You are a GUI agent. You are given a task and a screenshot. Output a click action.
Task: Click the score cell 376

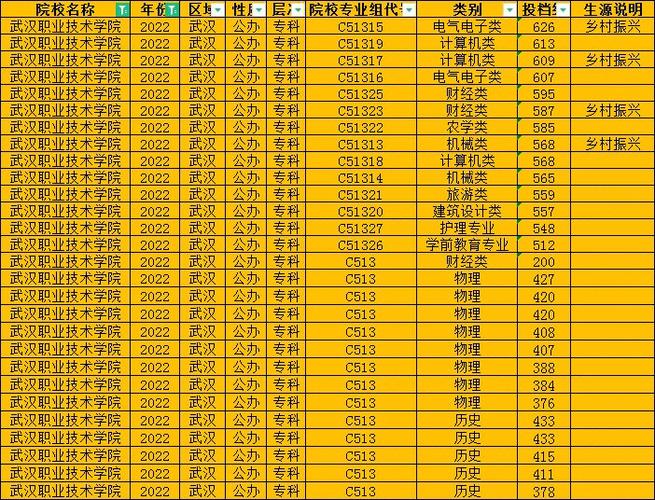click(544, 403)
